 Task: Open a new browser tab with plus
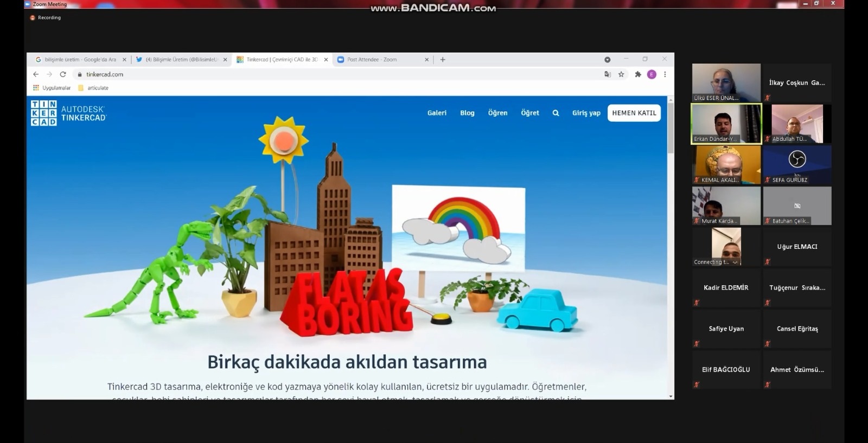point(443,60)
